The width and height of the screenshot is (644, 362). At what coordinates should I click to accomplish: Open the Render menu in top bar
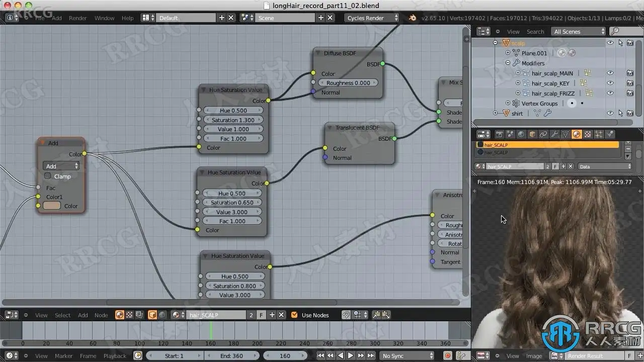pyautogui.click(x=78, y=18)
